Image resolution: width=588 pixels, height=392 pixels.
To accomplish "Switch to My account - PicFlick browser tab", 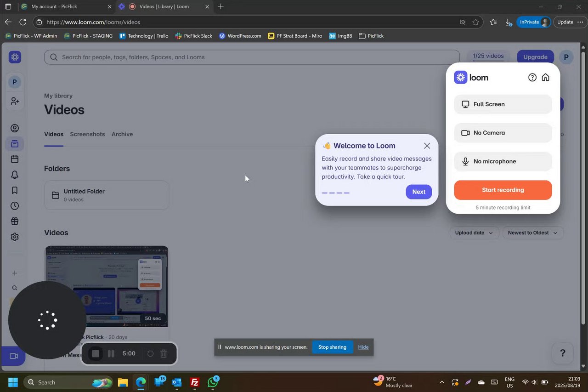I will click(x=66, y=7).
